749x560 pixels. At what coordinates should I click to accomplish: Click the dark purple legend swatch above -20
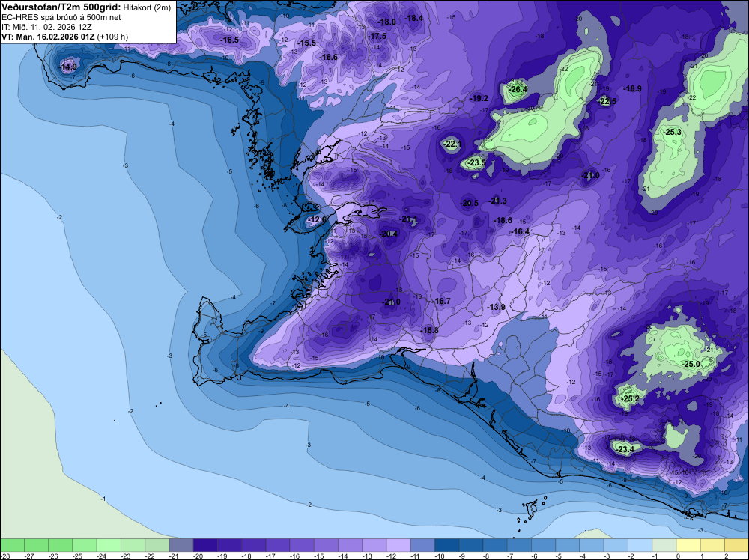205,545
